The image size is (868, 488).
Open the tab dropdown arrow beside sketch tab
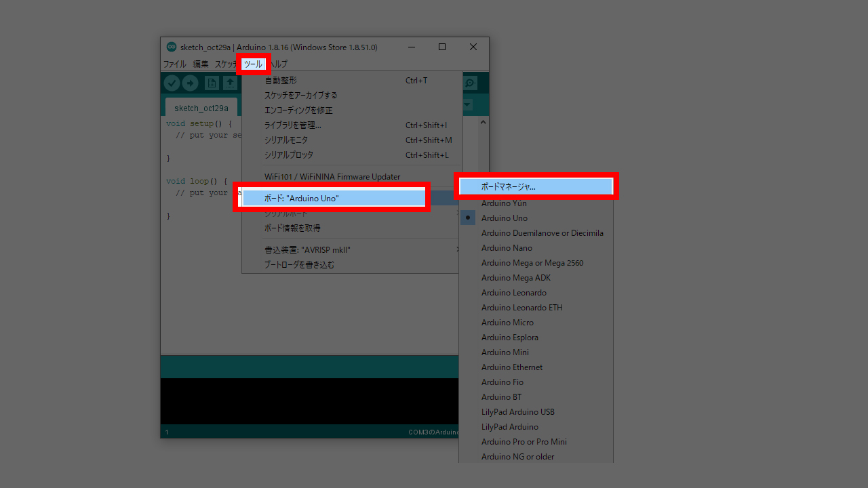pyautogui.click(x=467, y=105)
